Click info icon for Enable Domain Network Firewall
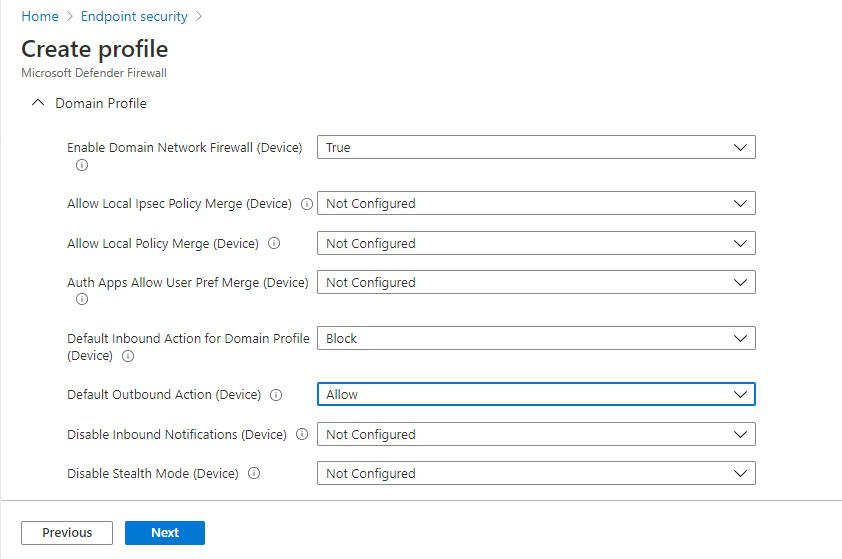The height and width of the screenshot is (559, 842). click(x=82, y=165)
